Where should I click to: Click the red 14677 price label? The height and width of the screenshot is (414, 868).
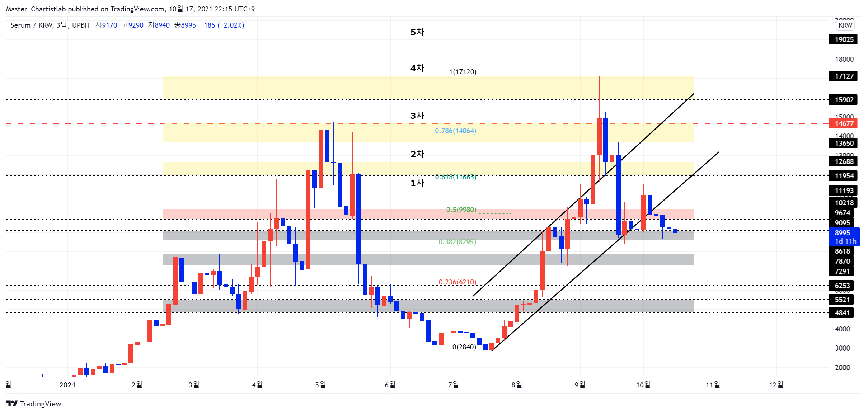click(x=843, y=123)
